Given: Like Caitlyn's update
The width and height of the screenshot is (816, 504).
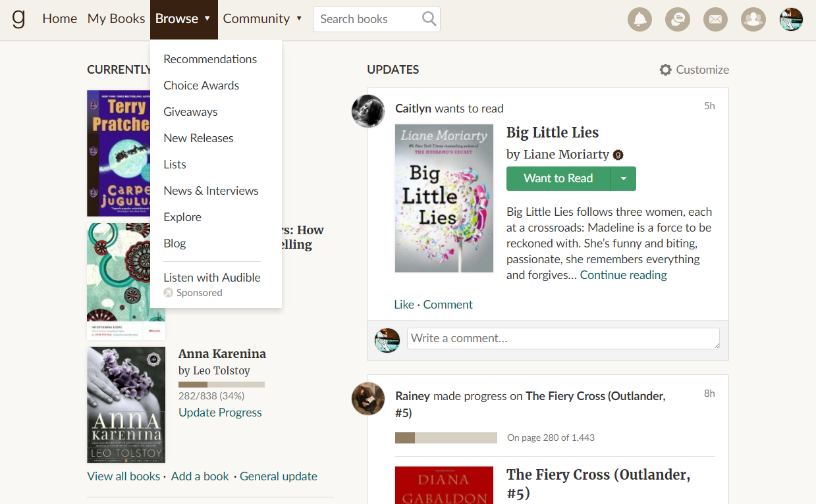Looking at the screenshot, I should pyautogui.click(x=404, y=305).
